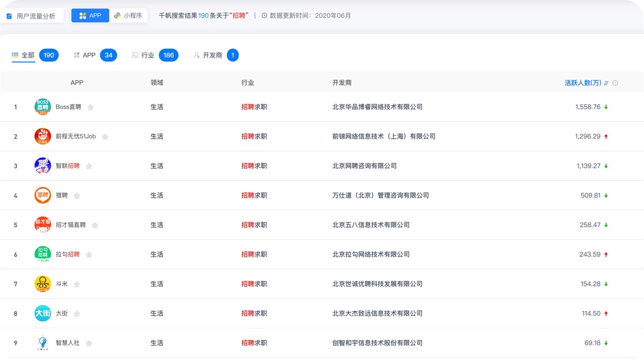Click developer 万仕道（北京）管理咨询有限公司
This screenshot has width=644, height=362.
click(380, 195)
